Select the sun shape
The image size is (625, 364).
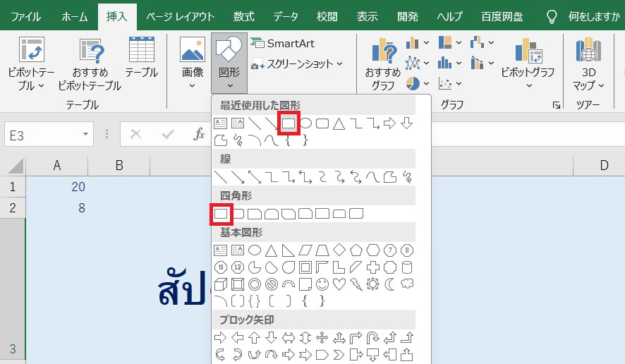tap(373, 284)
